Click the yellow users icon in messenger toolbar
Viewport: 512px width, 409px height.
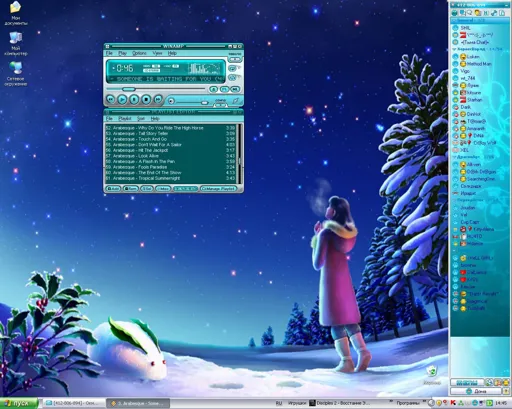point(478,13)
